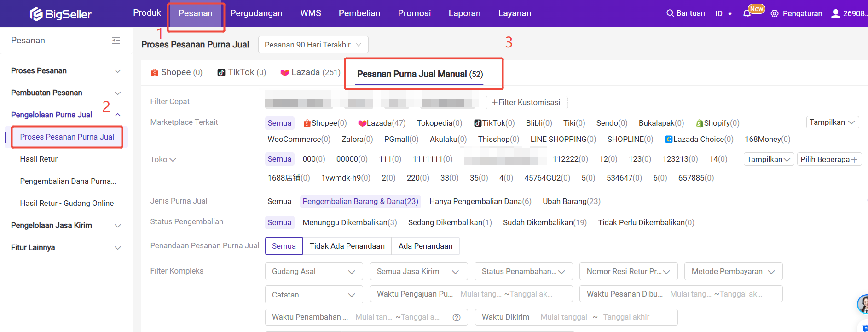The width and height of the screenshot is (868, 332).
Task: Open Pergudangan in top menu
Action: (256, 13)
